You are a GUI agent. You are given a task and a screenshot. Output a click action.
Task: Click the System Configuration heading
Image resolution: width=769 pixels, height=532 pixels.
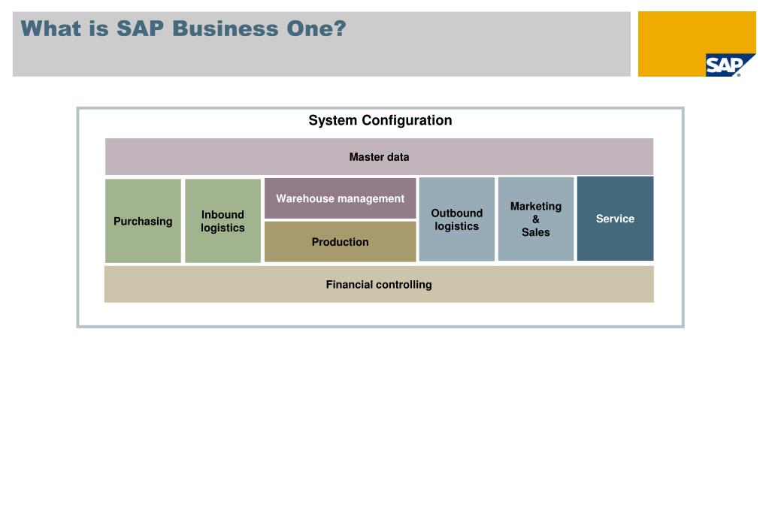coord(380,120)
